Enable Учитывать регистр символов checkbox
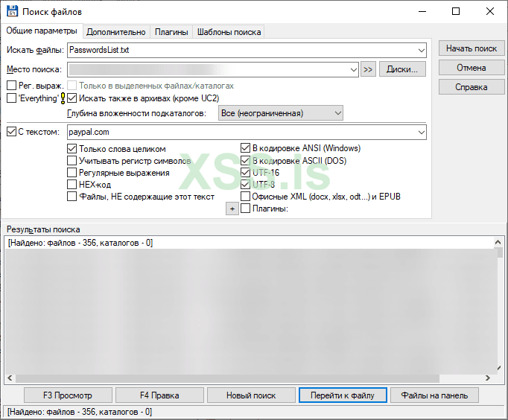The image size is (508, 420). point(72,161)
